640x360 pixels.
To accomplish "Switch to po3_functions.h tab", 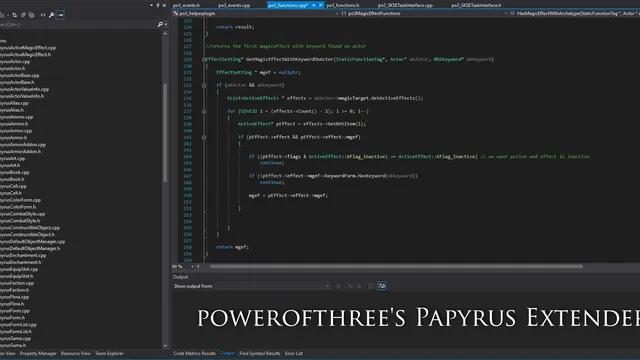I will tap(343, 5).
